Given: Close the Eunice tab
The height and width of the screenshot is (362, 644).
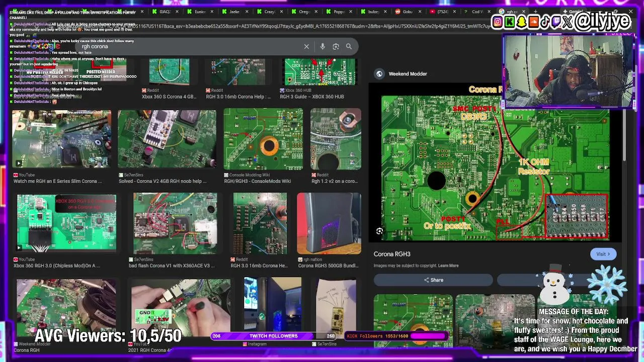Looking at the screenshot, I should [212, 12].
